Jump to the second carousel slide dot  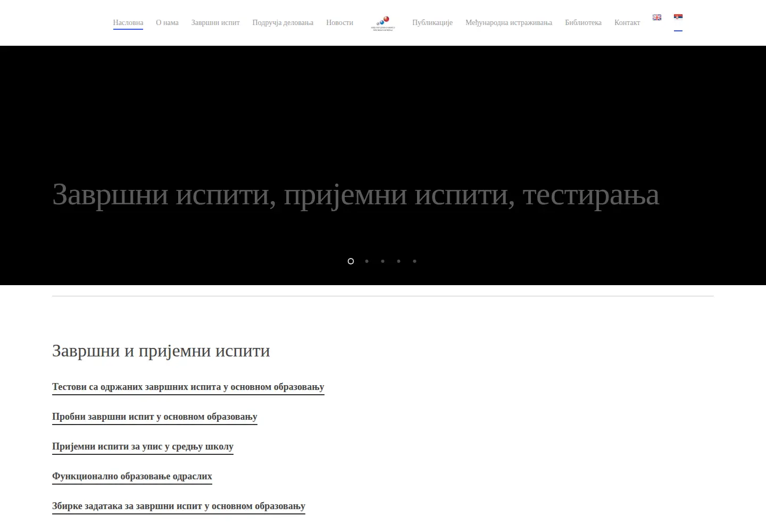367,261
